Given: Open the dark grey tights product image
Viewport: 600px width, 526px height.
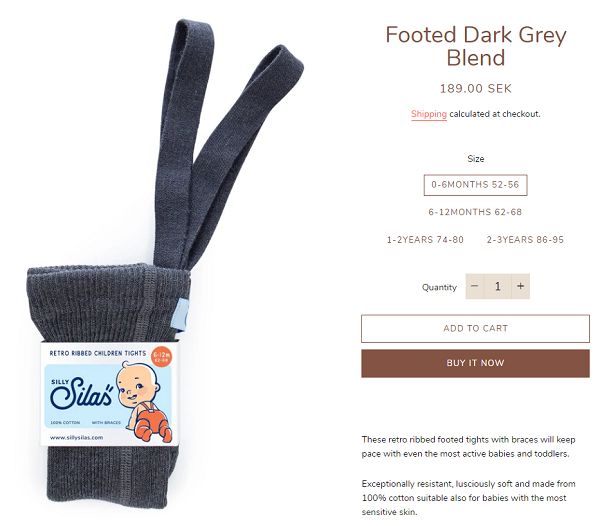Looking at the screenshot, I should coord(165,264).
